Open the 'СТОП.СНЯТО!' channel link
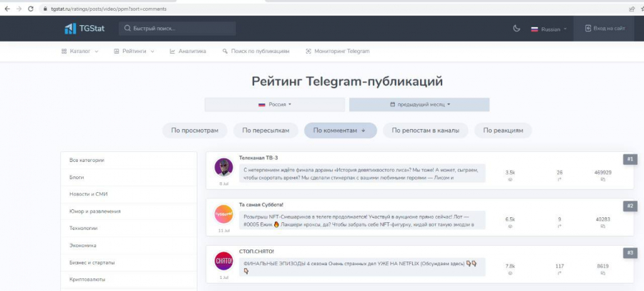This screenshot has width=644, height=291. point(256,252)
